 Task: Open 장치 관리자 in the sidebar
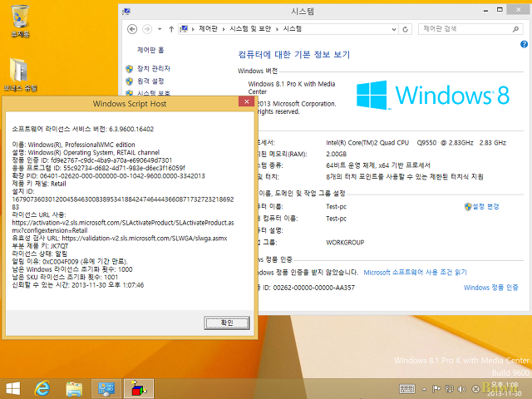153,68
